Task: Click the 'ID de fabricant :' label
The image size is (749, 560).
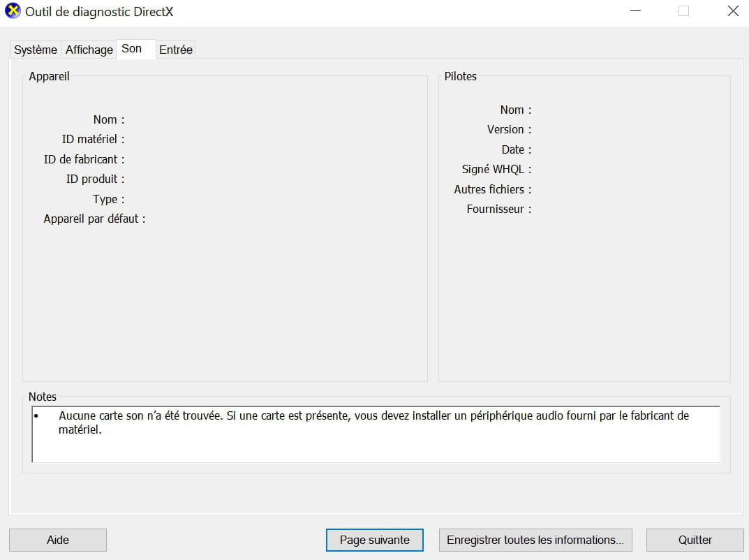Action: (84, 159)
